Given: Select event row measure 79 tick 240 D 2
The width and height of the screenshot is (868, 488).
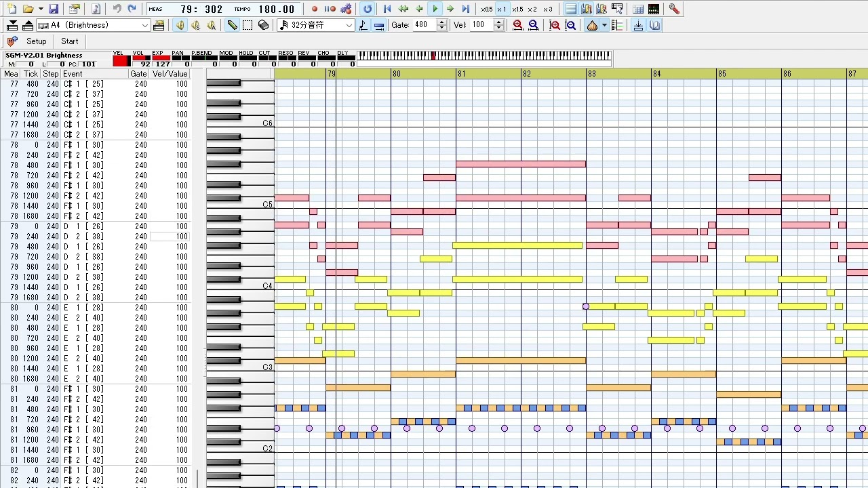Looking at the screenshot, I should tap(96, 237).
